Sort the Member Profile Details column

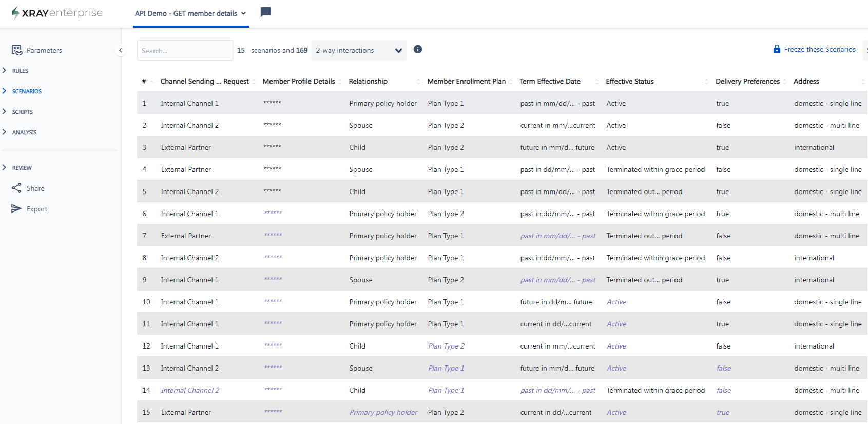coord(340,82)
